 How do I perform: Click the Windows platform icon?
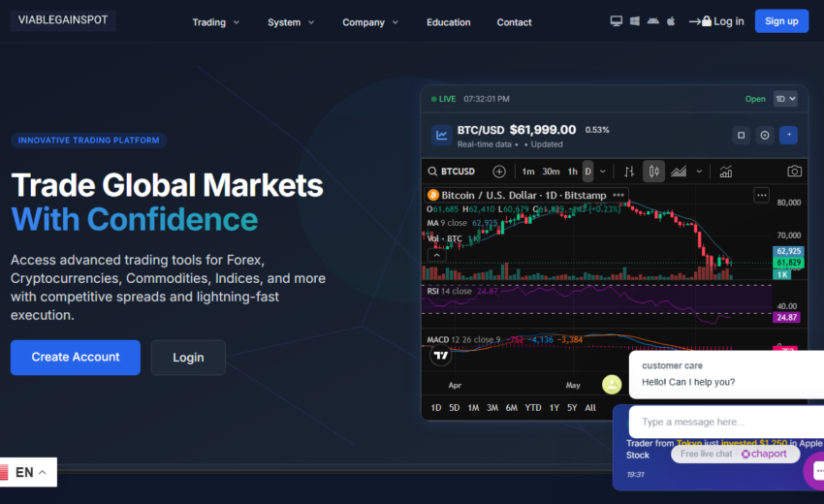pyautogui.click(x=635, y=21)
